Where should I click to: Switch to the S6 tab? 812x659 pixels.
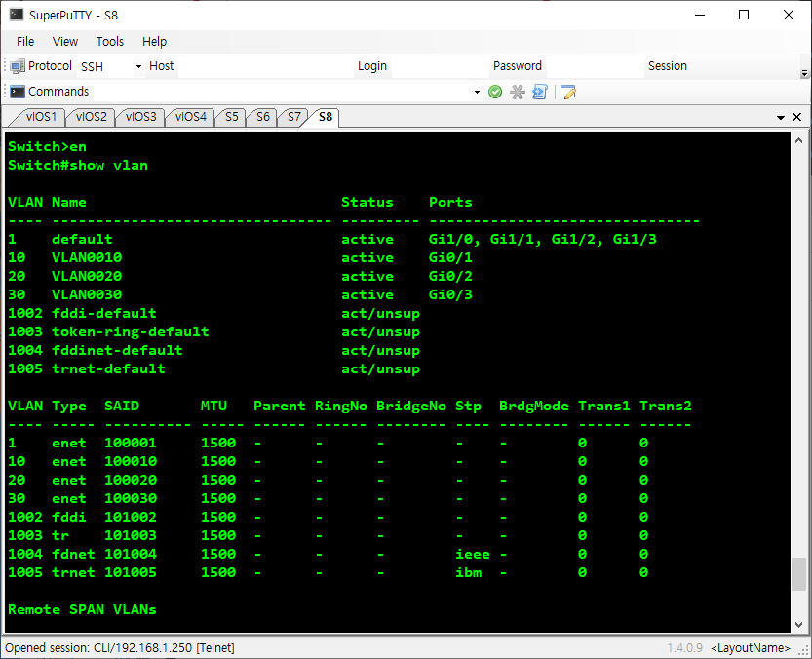[x=262, y=117]
